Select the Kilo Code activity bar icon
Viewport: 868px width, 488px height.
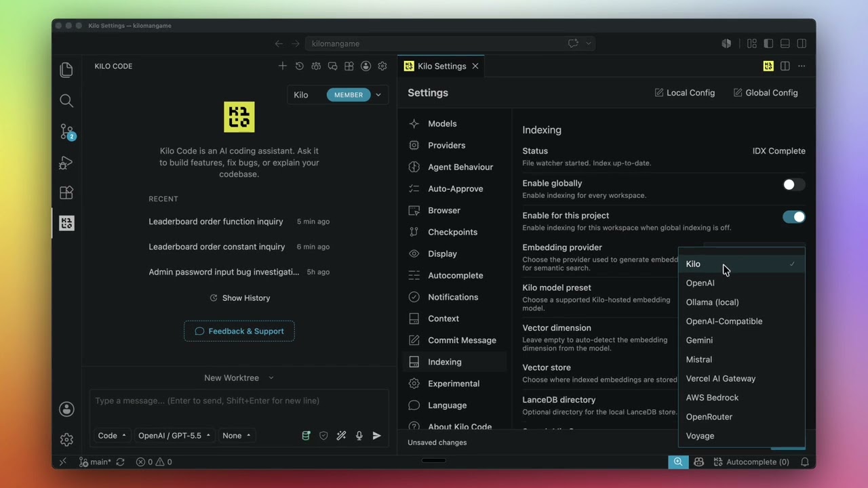pyautogui.click(x=66, y=223)
